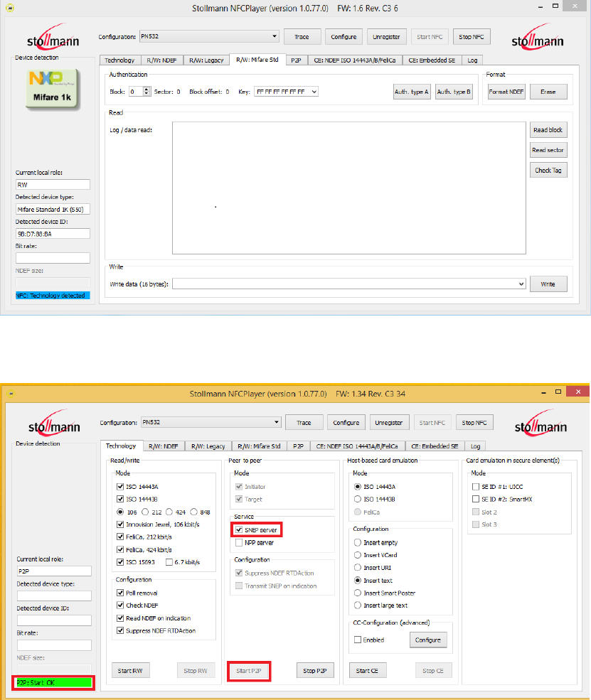
Task: Select Insert URI radio button
Action: tap(357, 567)
